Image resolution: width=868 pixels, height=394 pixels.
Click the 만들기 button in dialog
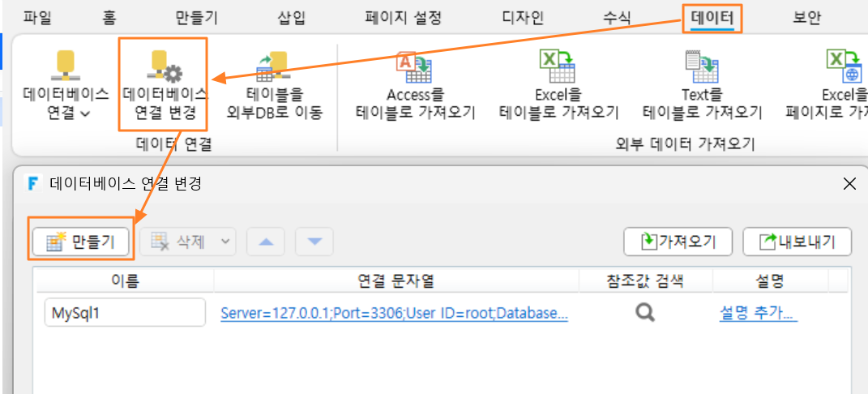point(81,242)
